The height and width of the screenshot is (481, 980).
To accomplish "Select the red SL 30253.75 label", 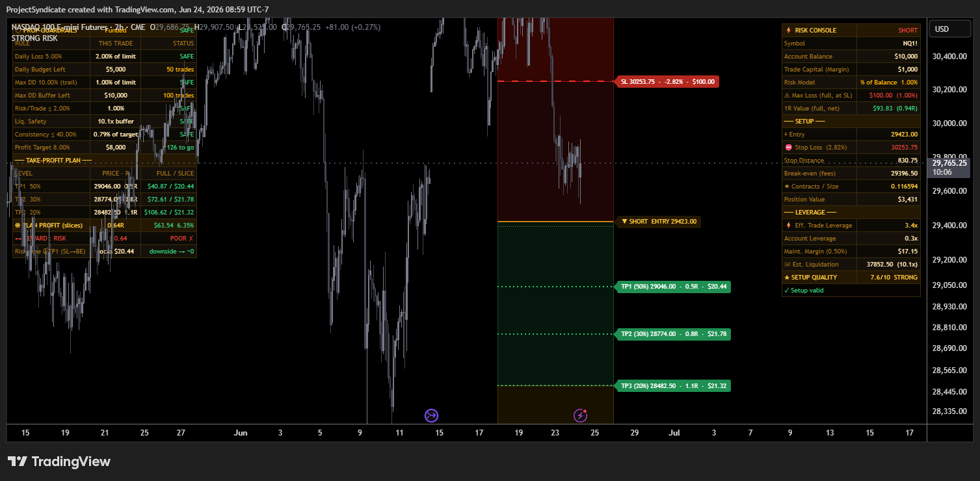I will click(667, 82).
